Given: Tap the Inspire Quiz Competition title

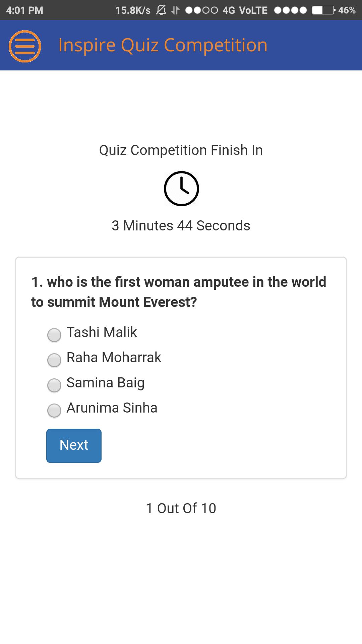Looking at the screenshot, I should click(x=163, y=45).
